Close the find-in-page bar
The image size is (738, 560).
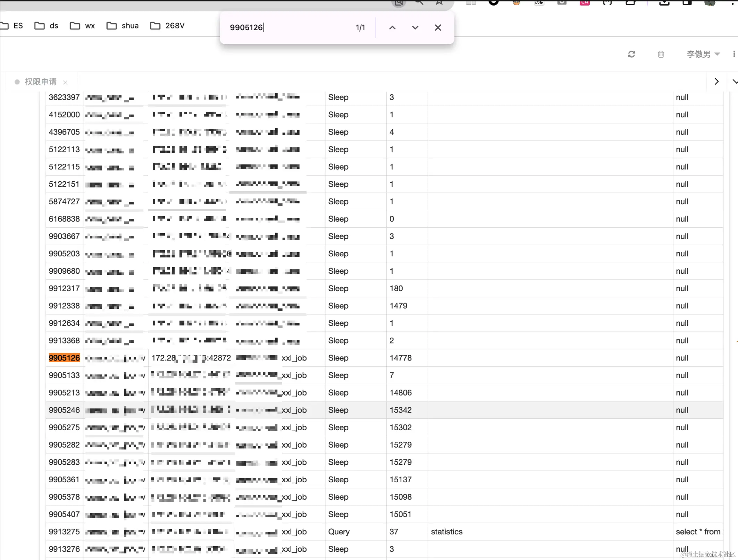click(x=438, y=28)
